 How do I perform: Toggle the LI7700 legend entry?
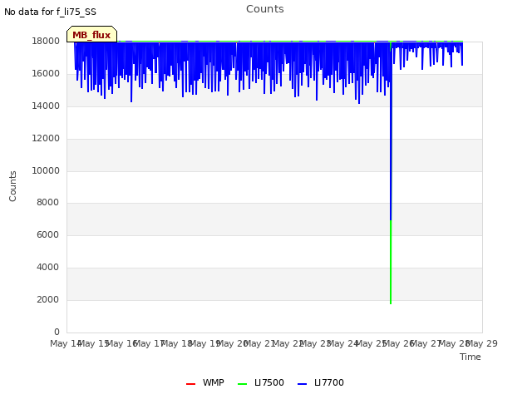click(x=320, y=382)
